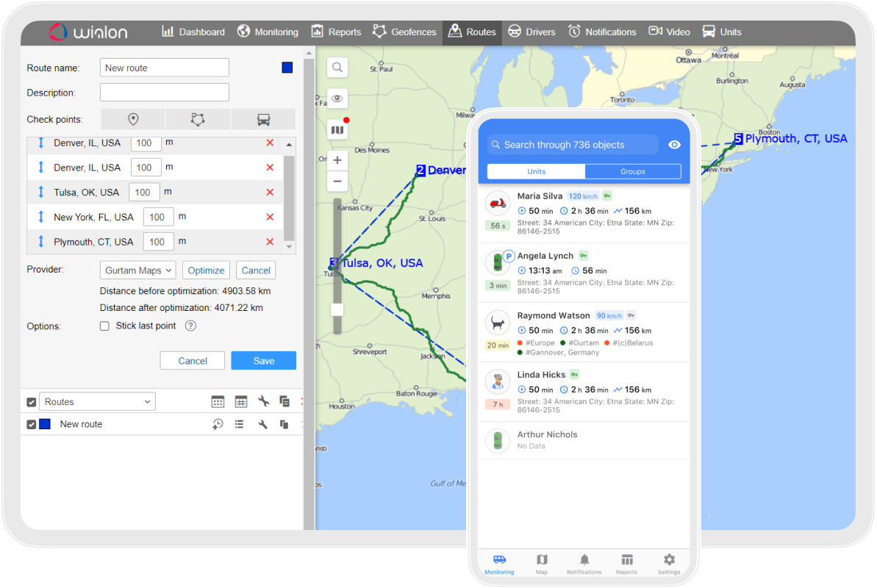Image resolution: width=877 pixels, height=588 pixels.
Task: Open list icon for New route row
Action: click(x=240, y=424)
